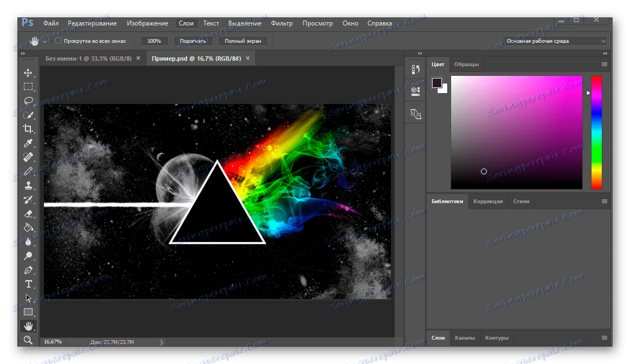Screen dimensions: 630x364
Task: Select the History Brush tool
Action: (x=28, y=199)
